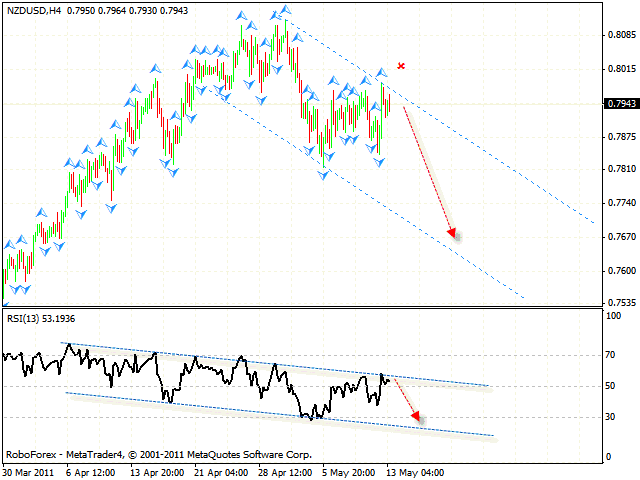640x480 pixels.
Task: Select the fractal arrow at the highest price peak
Action: click(286, 9)
